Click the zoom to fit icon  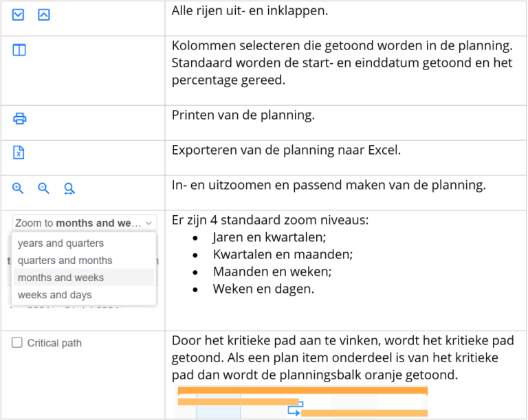click(69, 188)
